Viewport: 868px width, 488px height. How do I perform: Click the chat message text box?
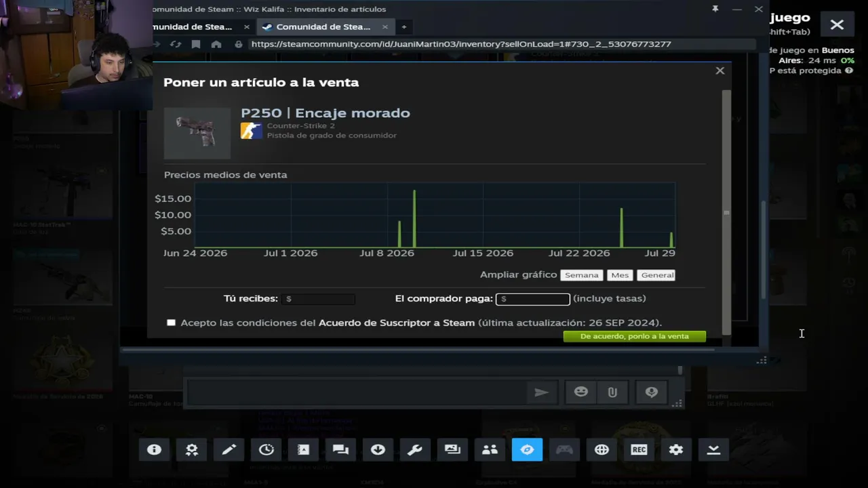point(357,392)
